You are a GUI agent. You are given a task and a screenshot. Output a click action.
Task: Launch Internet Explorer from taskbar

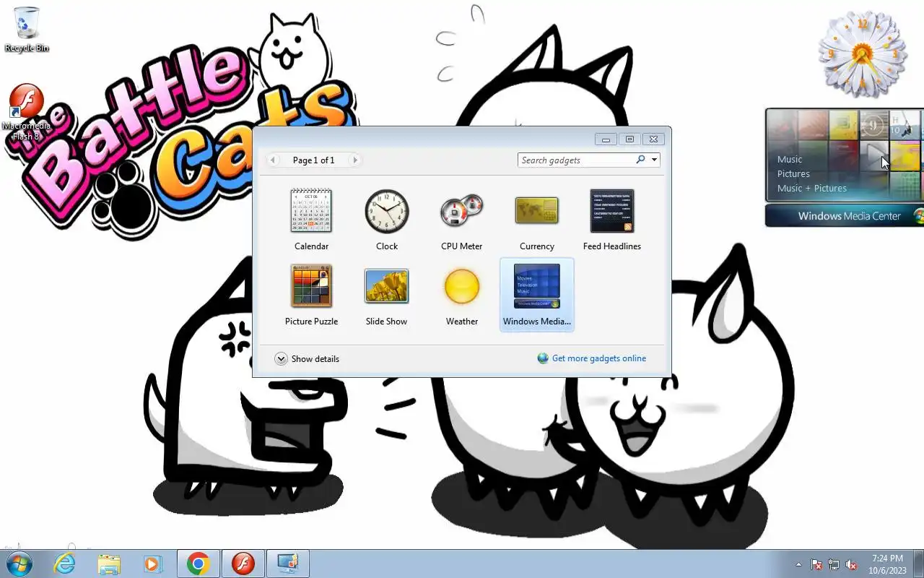[65, 564]
